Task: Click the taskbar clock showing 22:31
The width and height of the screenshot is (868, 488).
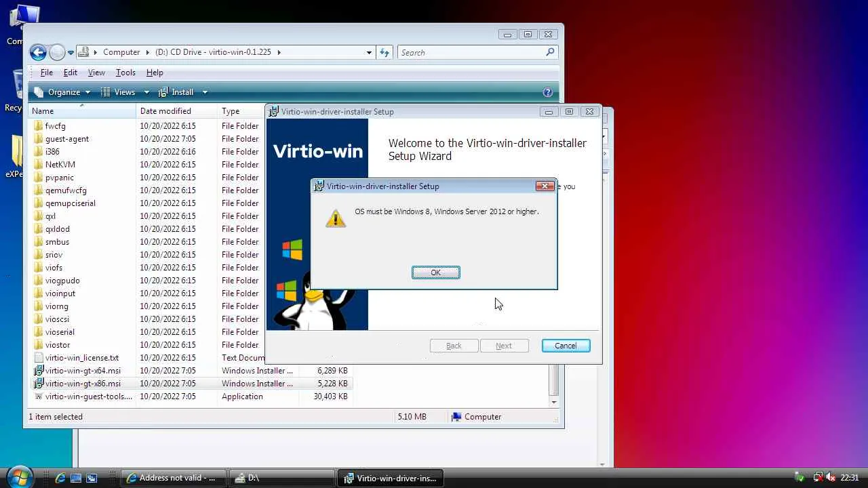Action: [x=850, y=478]
